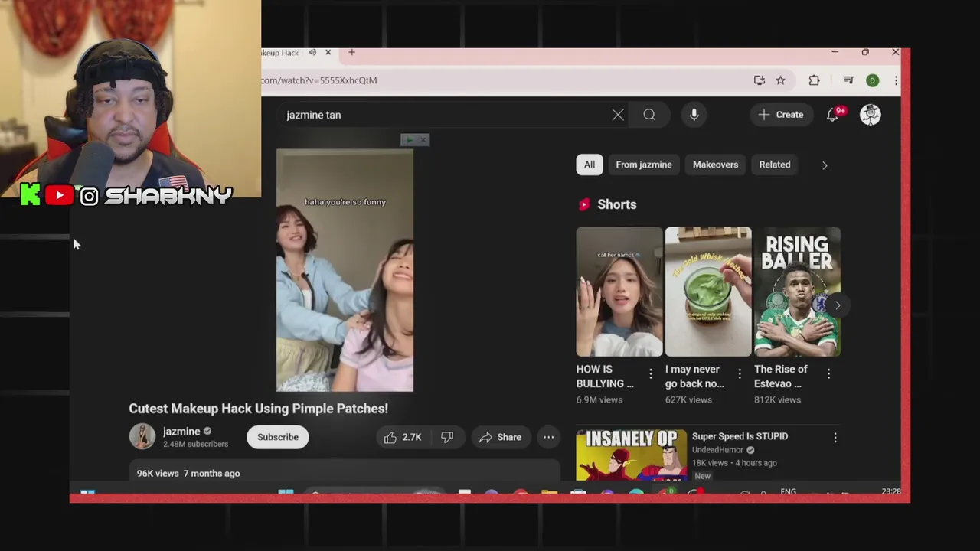This screenshot has height=551, width=980.
Task: Select the Related chip
Action: 774,165
